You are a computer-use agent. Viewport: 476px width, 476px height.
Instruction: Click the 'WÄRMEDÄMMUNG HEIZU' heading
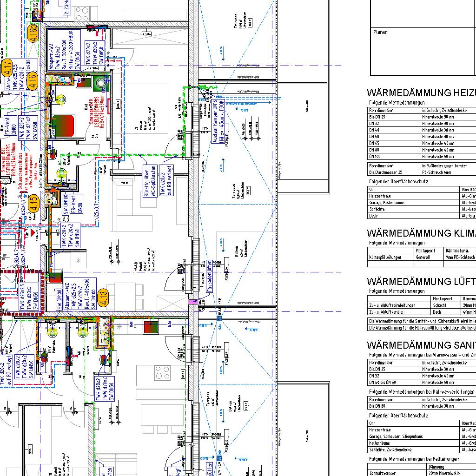coord(421,93)
